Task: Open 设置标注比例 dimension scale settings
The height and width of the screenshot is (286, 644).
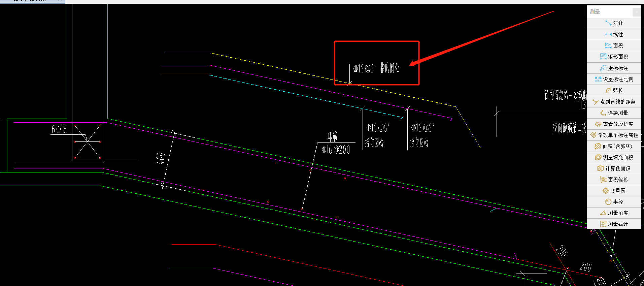Action: pyautogui.click(x=614, y=79)
